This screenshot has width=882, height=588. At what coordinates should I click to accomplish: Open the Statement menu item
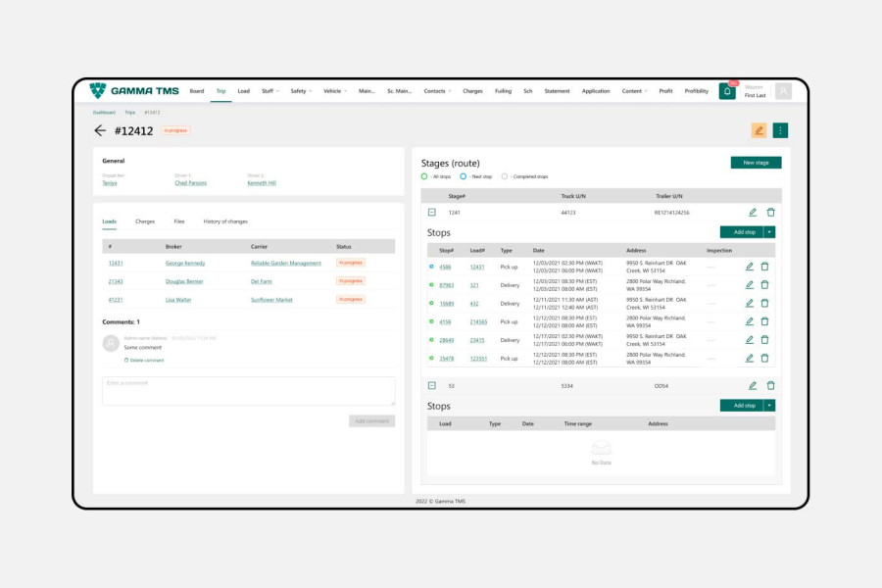[x=557, y=91]
